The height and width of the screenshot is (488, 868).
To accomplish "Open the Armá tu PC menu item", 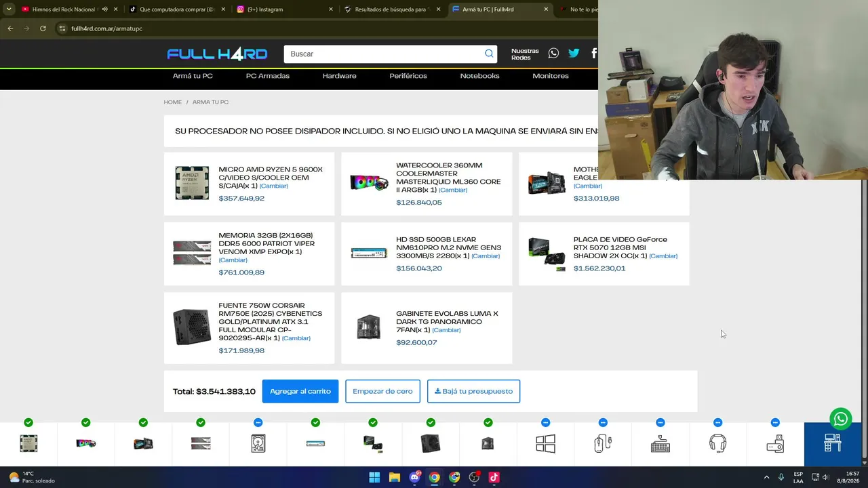I will point(193,76).
